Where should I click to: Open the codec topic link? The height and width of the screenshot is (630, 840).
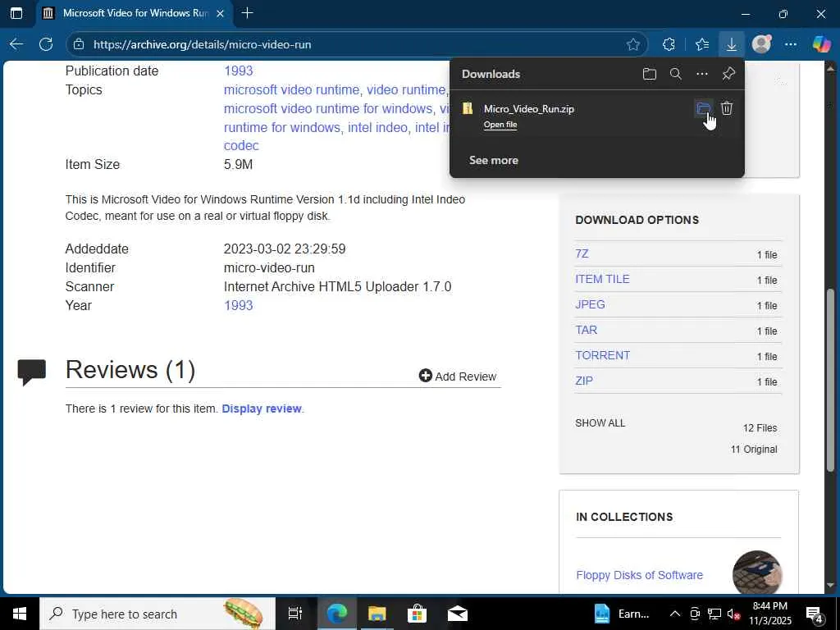pos(241,145)
